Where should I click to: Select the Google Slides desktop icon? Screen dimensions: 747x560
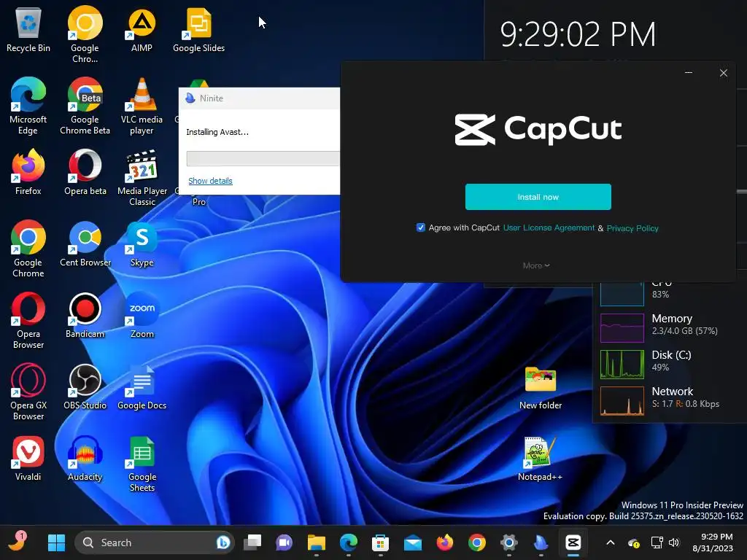coord(198,30)
